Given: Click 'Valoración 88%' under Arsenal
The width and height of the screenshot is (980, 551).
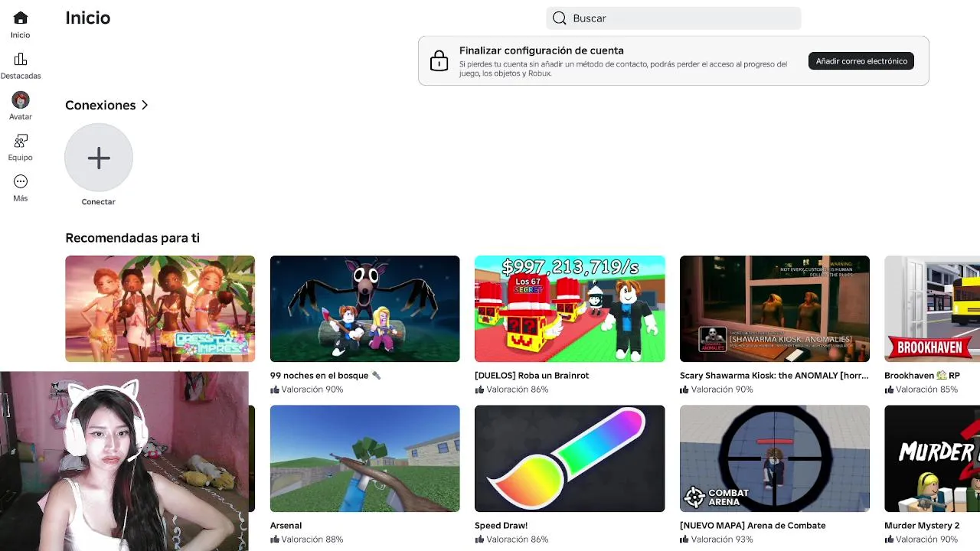Looking at the screenshot, I should coord(312,540).
